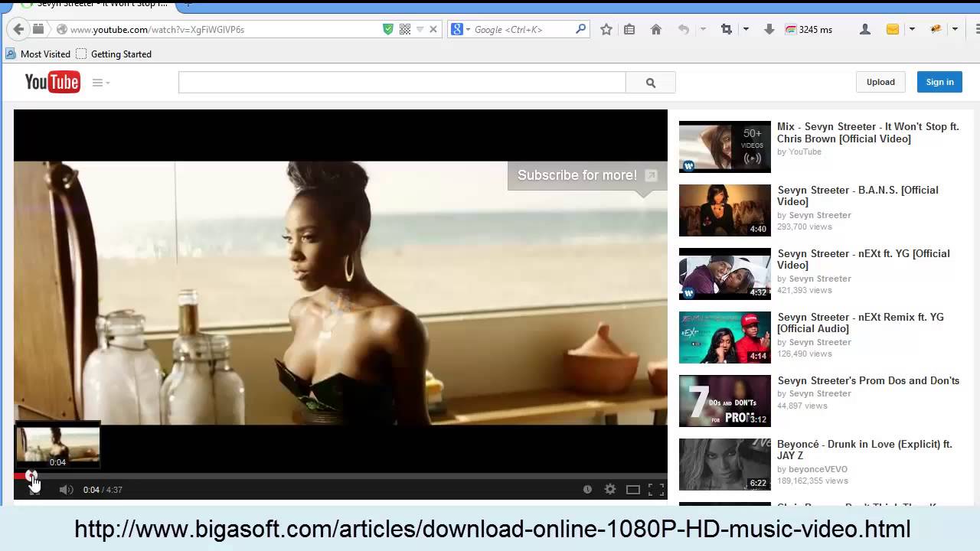Screen dimensions: 980x551
Task: Click the YouTube logo
Action: point(52,82)
